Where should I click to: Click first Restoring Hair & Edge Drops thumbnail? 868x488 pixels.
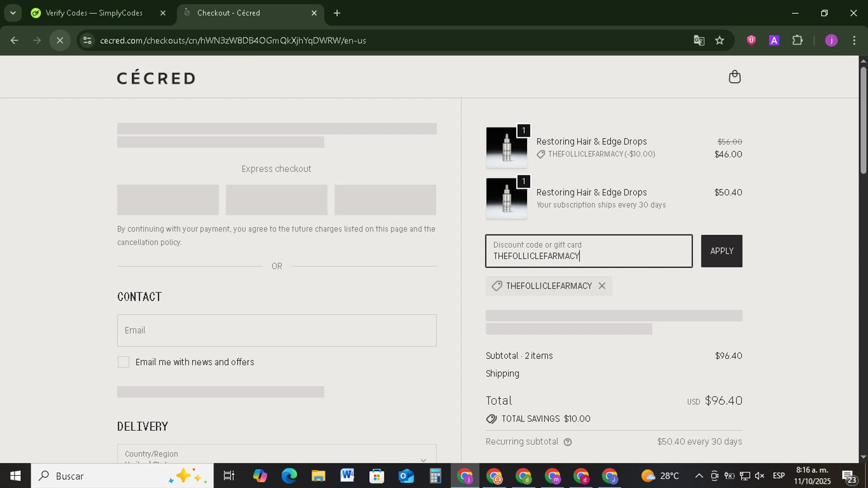click(506, 148)
